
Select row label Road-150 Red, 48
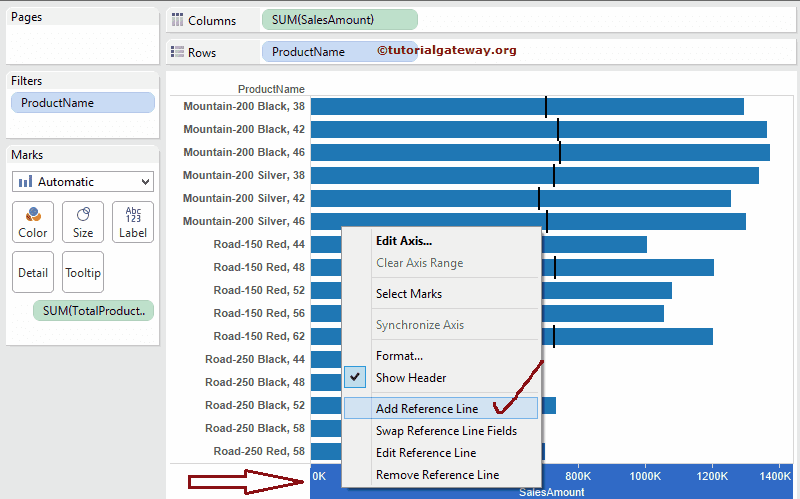pos(259,267)
